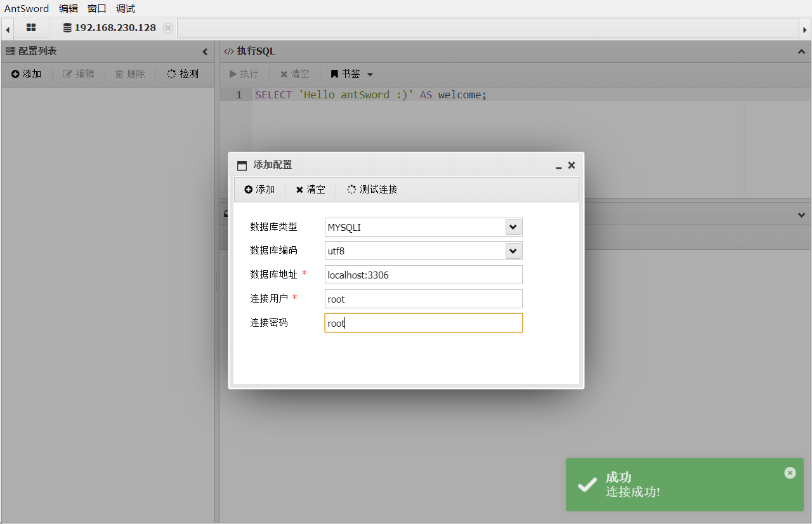Click the 数据库地址 label
Image resolution: width=812 pixels, height=524 pixels.
273,275
